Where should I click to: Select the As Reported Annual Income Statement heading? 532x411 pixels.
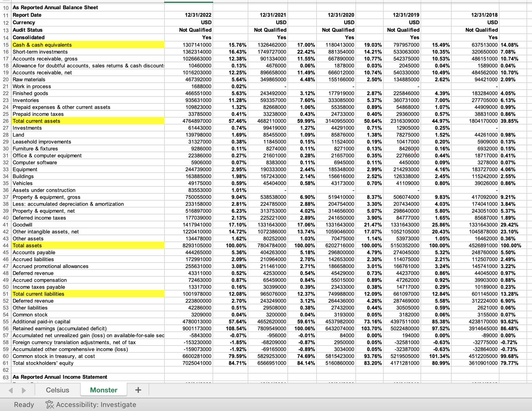(x=88, y=377)
